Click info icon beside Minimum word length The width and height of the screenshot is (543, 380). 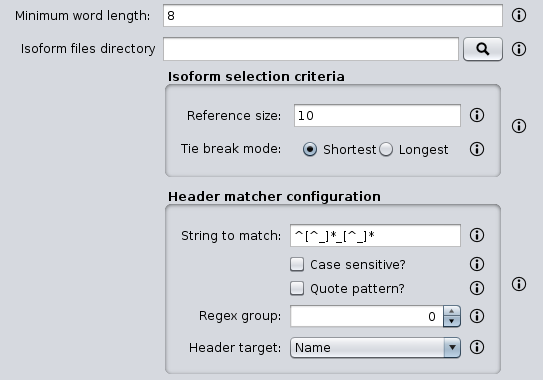click(x=519, y=15)
